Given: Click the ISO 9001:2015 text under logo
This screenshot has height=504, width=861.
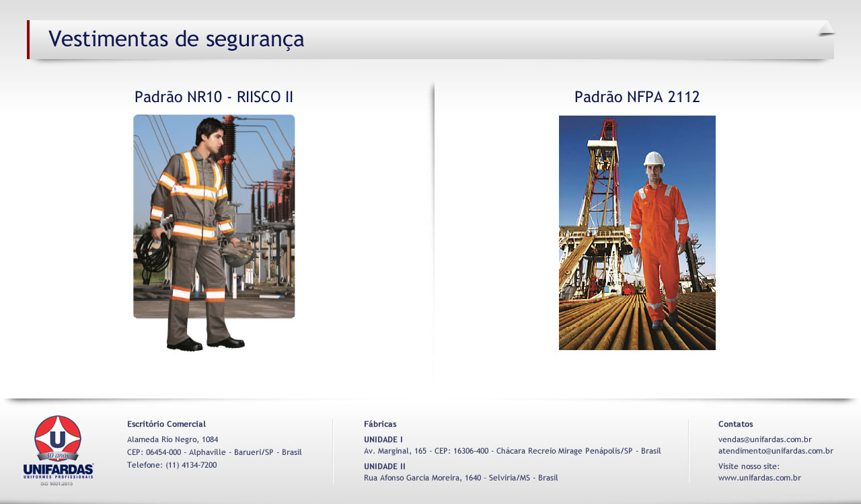Looking at the screenshot, I should (x=57, y=483).
